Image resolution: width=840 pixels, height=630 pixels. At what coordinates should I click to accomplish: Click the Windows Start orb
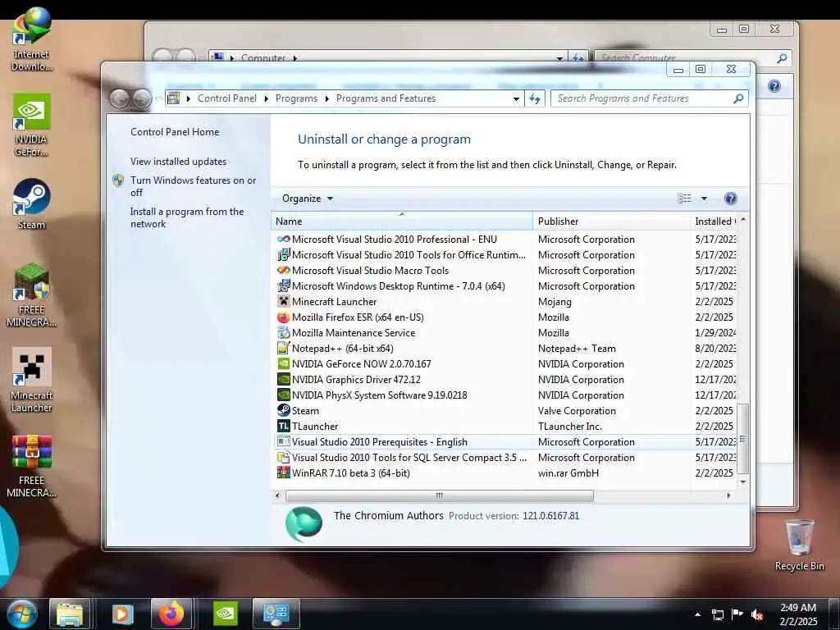pyautogui.click(x=22, y=614)
